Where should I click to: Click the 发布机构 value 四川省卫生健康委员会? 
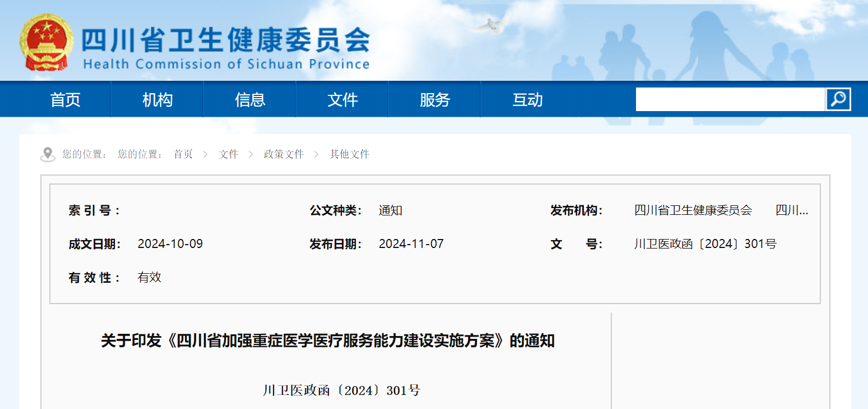693,211
